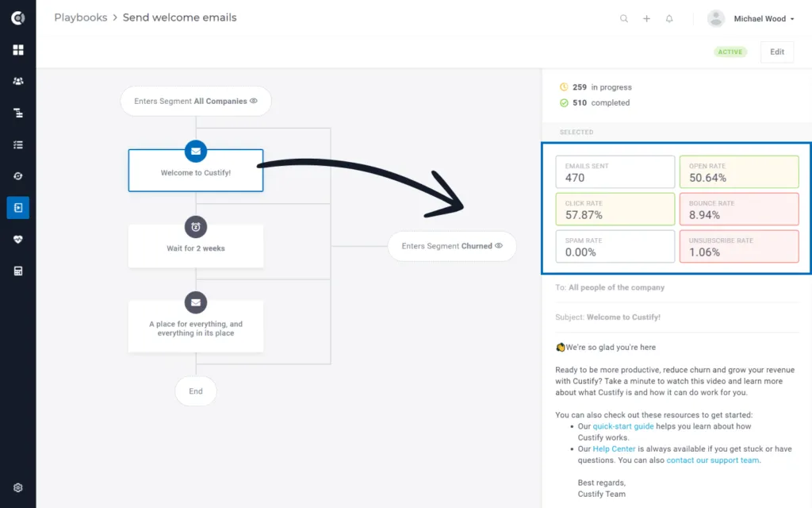Screen dimensions: 812x508
Task: Toggle eye icon beside All Companies segment
Action: coord(254,101)
